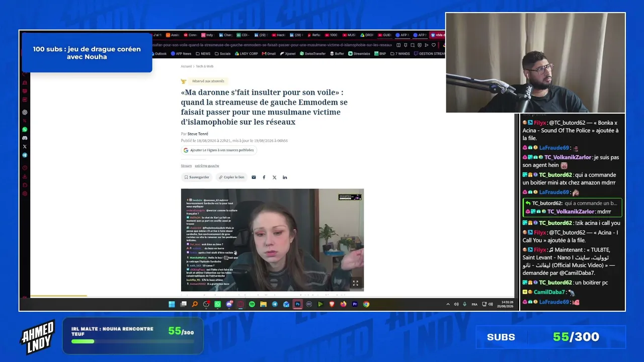Open File Explorer from the taskbar
This screenshot has width=644, height=362.
point(263,304)
